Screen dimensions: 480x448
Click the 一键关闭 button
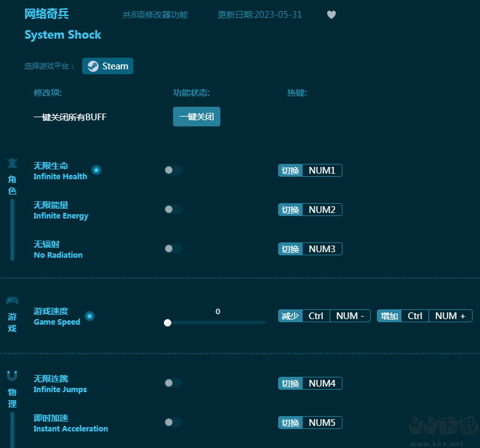[196, 117]
